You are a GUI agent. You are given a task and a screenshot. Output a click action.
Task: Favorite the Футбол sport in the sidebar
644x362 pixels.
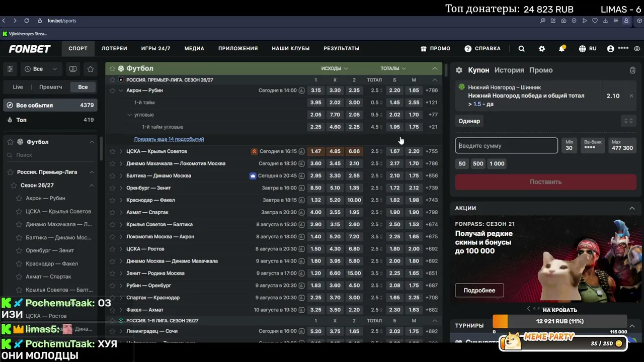point(11,142)
